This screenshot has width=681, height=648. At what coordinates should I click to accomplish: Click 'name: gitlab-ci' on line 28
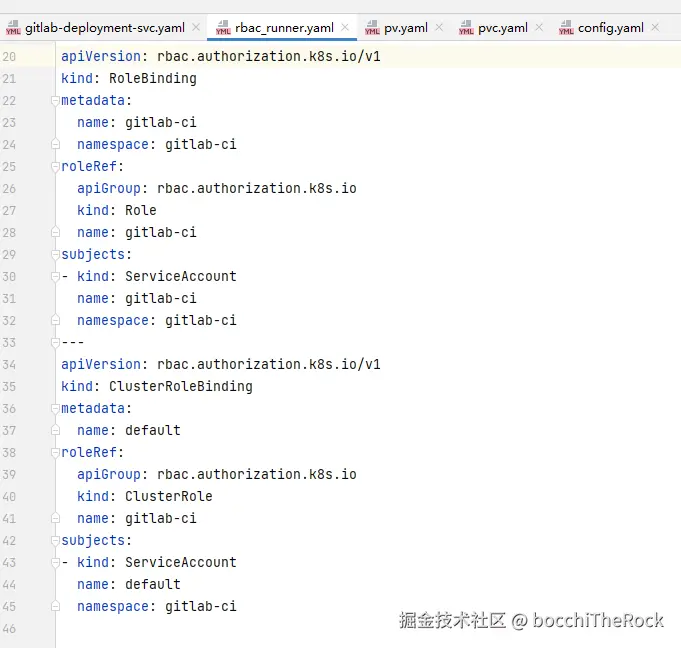(x=137, y=232)
